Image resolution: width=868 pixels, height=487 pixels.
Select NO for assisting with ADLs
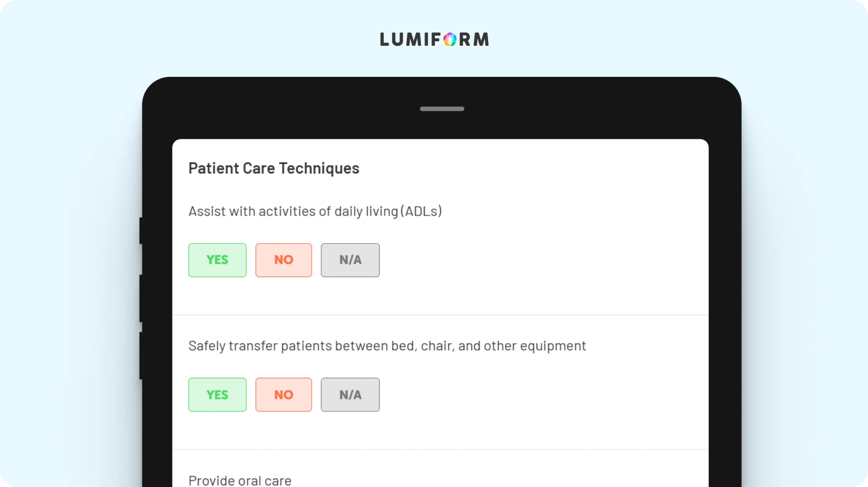tap(284, 260)
